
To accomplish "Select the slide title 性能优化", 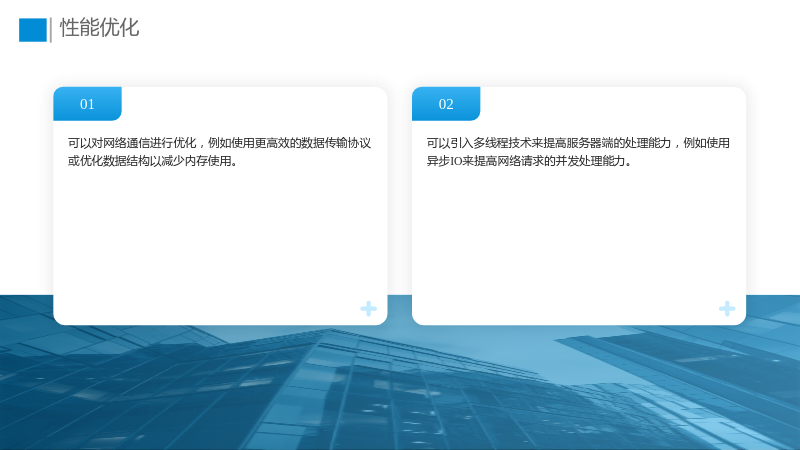I will point(99,28).
